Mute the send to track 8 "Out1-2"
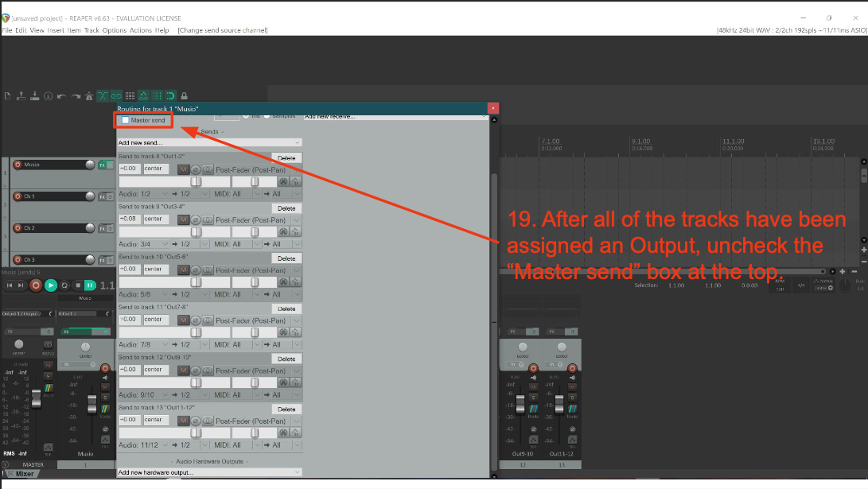The height and width of the screenshot is (489, 868). point(183,169)
